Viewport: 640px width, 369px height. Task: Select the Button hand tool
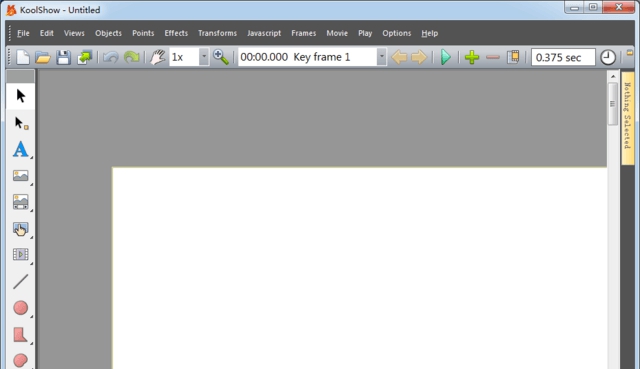[20, 229]
